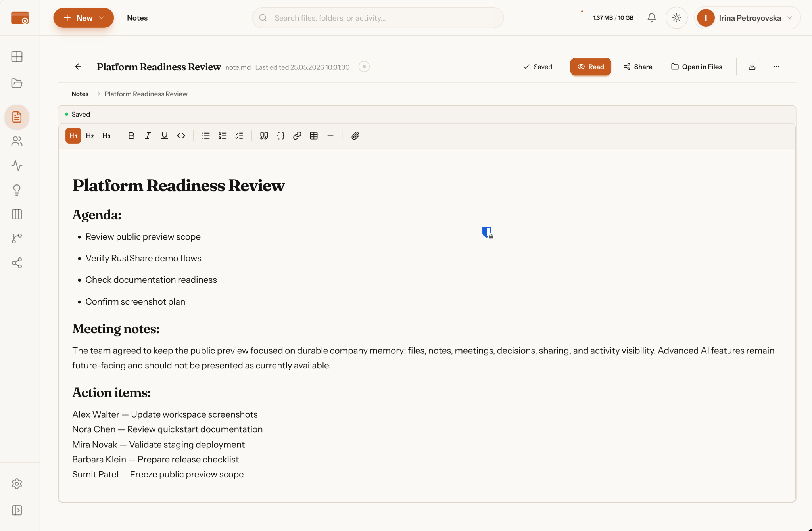Open the People icon in sidebar
Viewport: 812px width, 531px height.
[x=17, y=141]
